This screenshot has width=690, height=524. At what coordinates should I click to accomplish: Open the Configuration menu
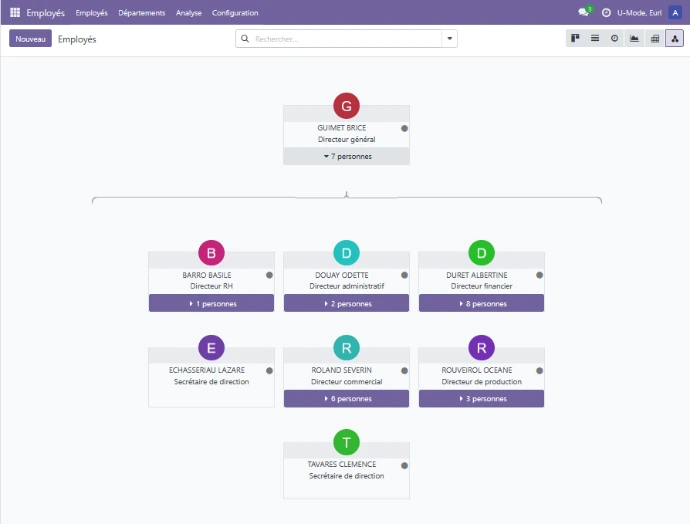tap(235, 13)
